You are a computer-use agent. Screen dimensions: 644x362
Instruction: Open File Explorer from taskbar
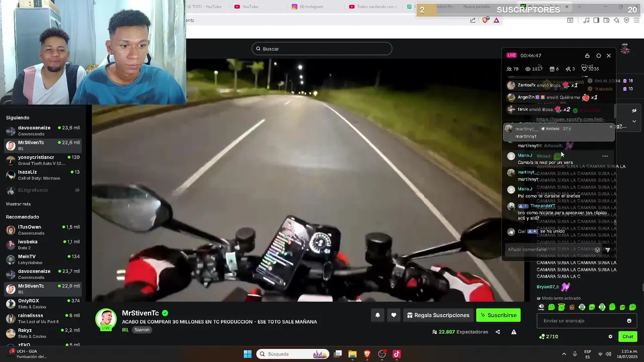tap(352, 354)
